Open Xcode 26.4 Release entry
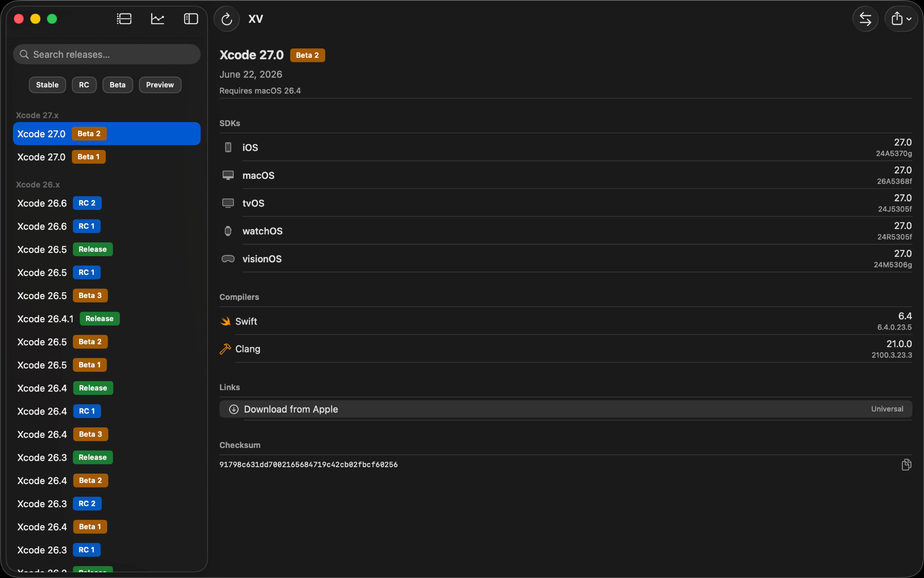 (x=107, y=388)
